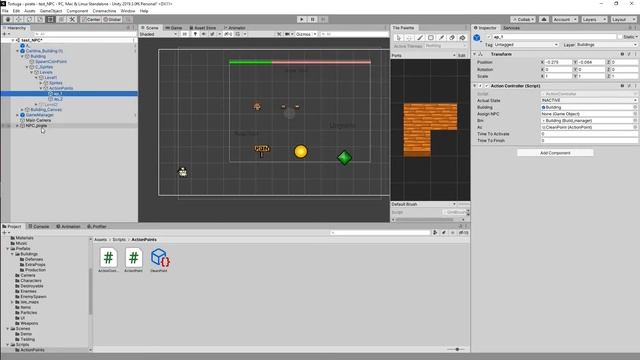Image resolution: width=640 pixels, height=360 pixels.
Task: Switch to the Game tab
Action: (174, 28)
